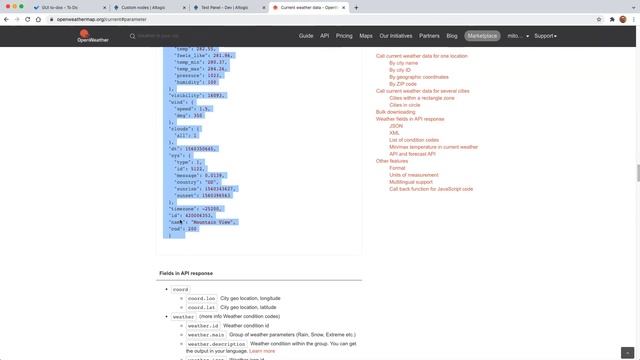
Task: Click the weather search input field
Action: click(159, 36)
